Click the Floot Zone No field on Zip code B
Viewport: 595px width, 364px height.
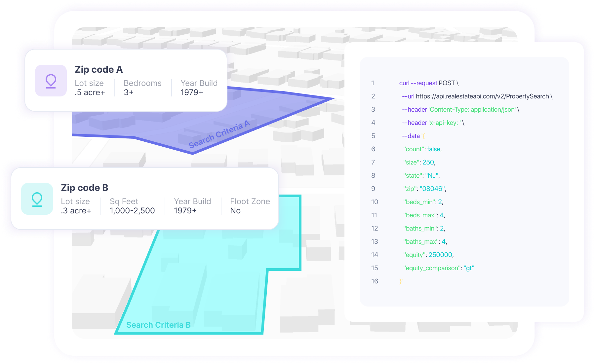250,206
